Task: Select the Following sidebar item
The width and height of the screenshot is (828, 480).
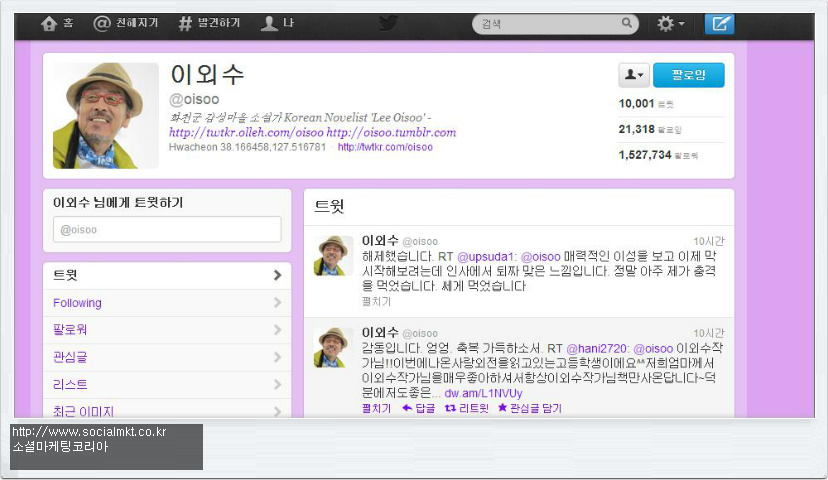Action: point(167,303)
